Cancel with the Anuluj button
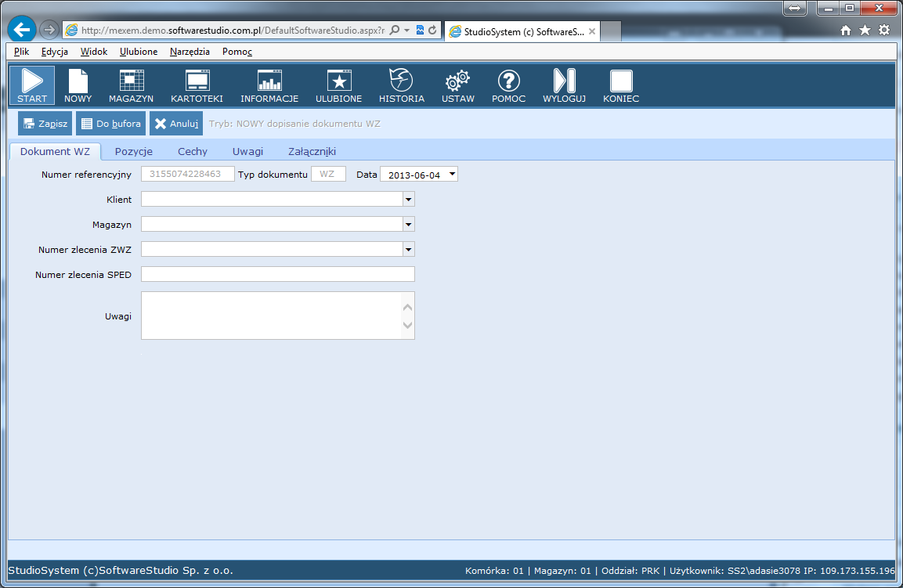Viewport: 903px width, 588px height. click(x=176, y=124)
